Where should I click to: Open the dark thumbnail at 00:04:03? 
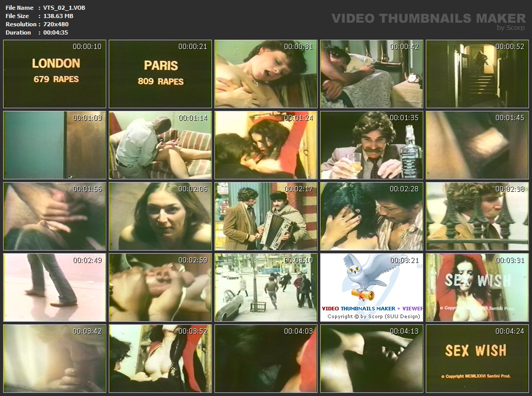click(x=266, y=358)
